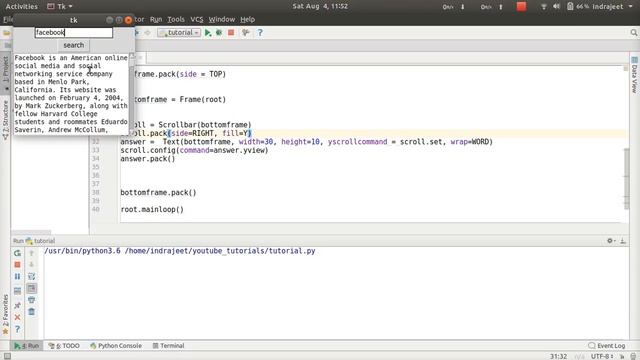This screenshot has height=360, width=640.
Task: Click the date and time clock
Action: coord(320,7)
